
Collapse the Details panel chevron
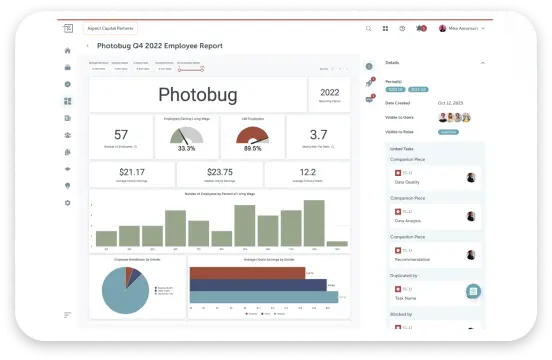point(483,63)
